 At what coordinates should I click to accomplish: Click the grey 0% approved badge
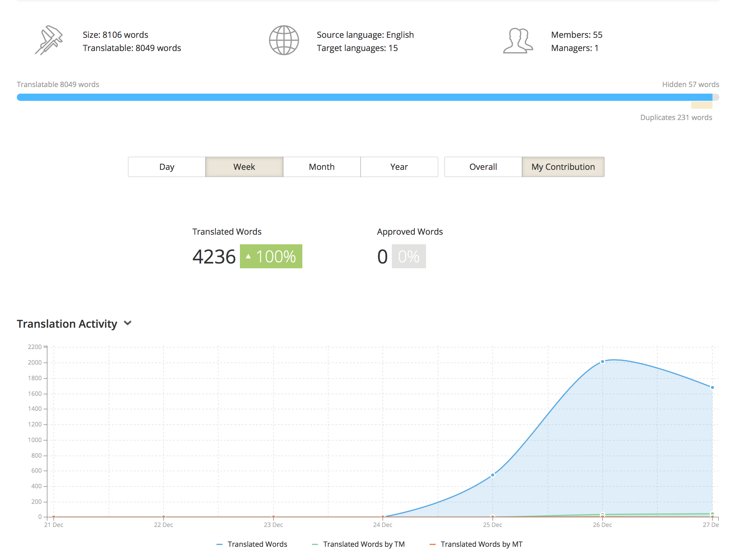tap(409, 256)
